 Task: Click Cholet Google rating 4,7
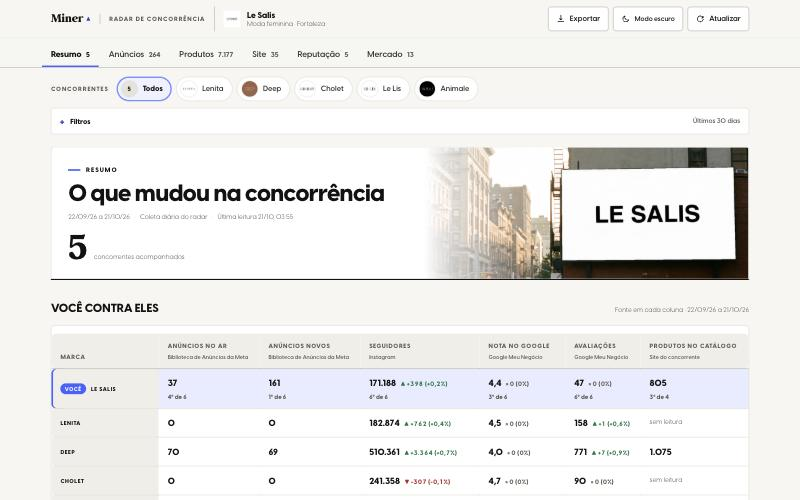(494, 481)
